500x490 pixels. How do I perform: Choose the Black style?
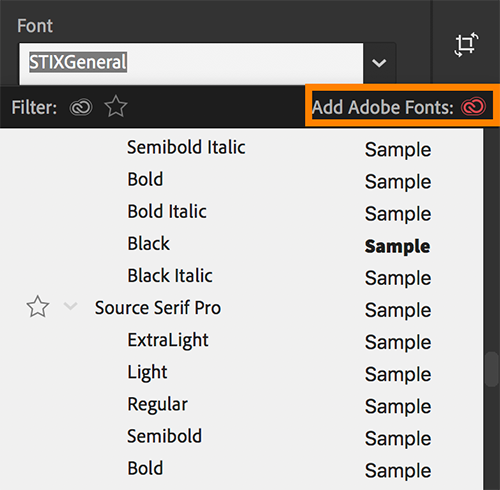point(149,243)
